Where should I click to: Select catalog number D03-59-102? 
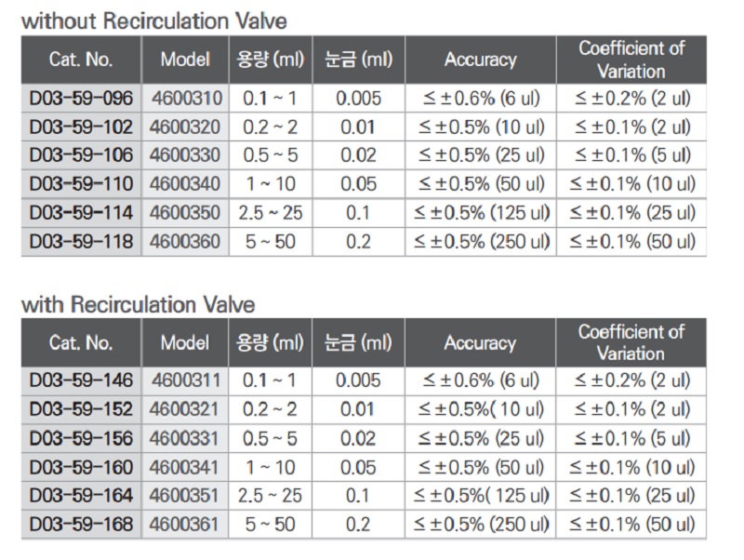pos(82,127)
